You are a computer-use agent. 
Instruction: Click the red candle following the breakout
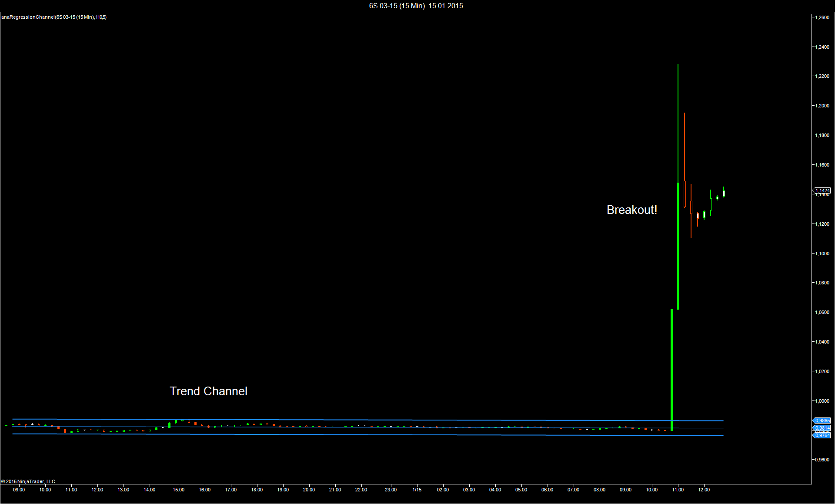[x=685, y=194]
